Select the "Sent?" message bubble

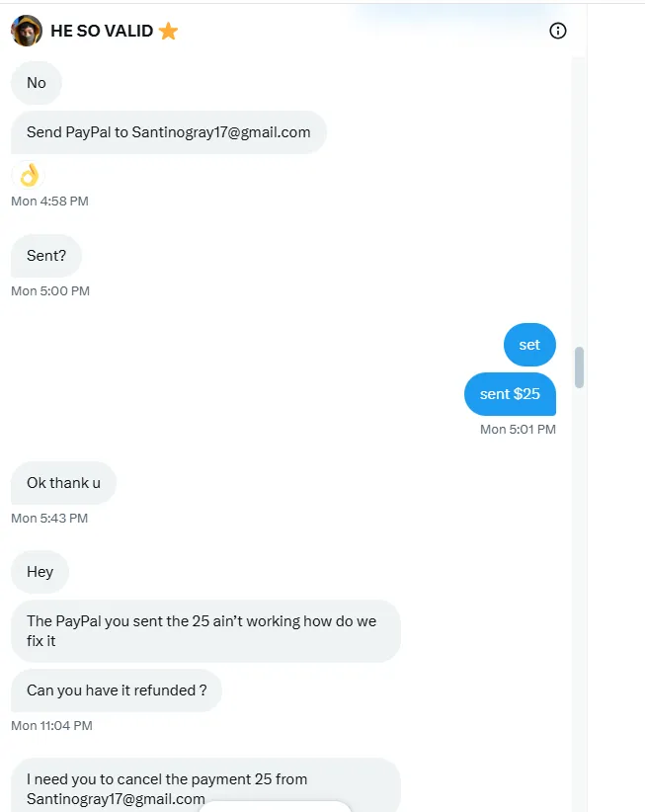click(x=46, y=256)
